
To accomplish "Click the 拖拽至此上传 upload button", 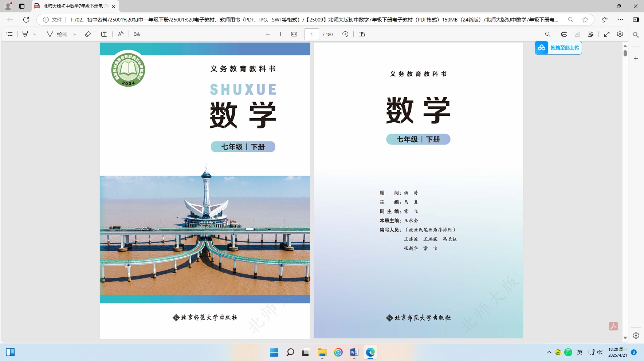I will (x=558, y=48).
